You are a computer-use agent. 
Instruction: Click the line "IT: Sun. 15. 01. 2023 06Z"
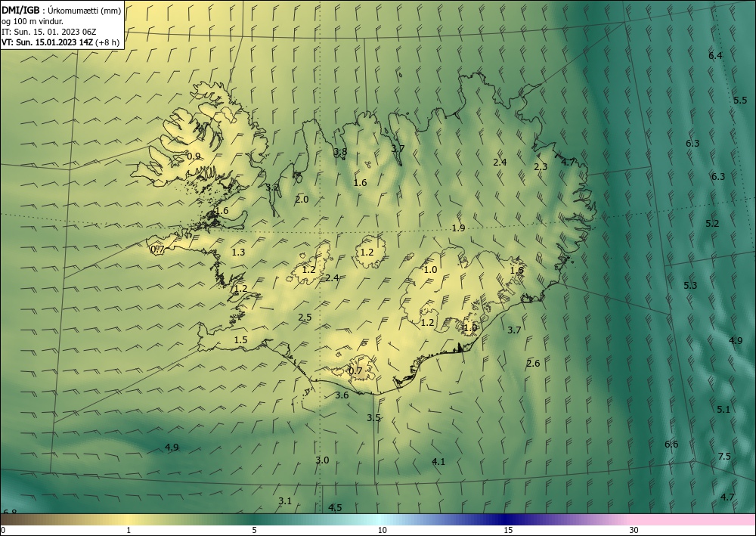click(48, 32)
